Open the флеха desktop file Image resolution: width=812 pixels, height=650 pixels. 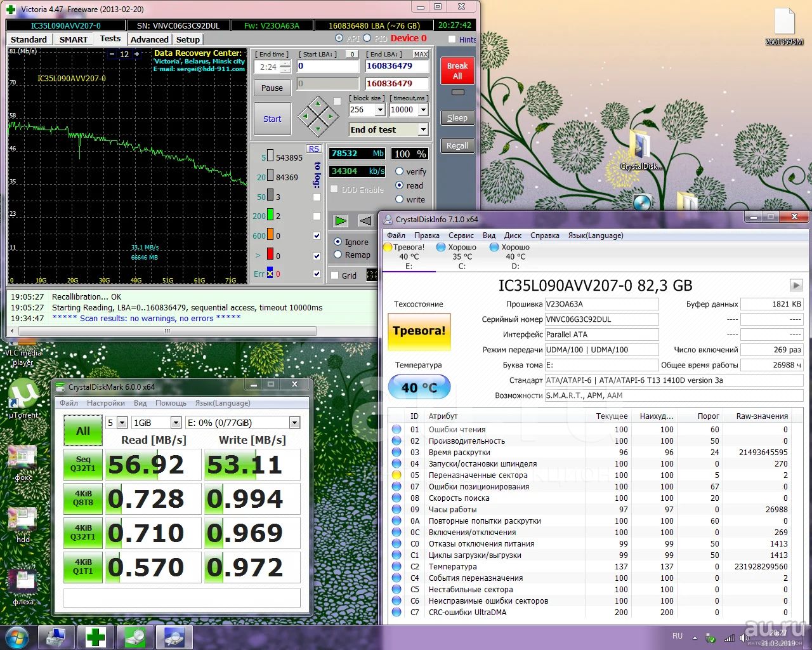(23, 588)
